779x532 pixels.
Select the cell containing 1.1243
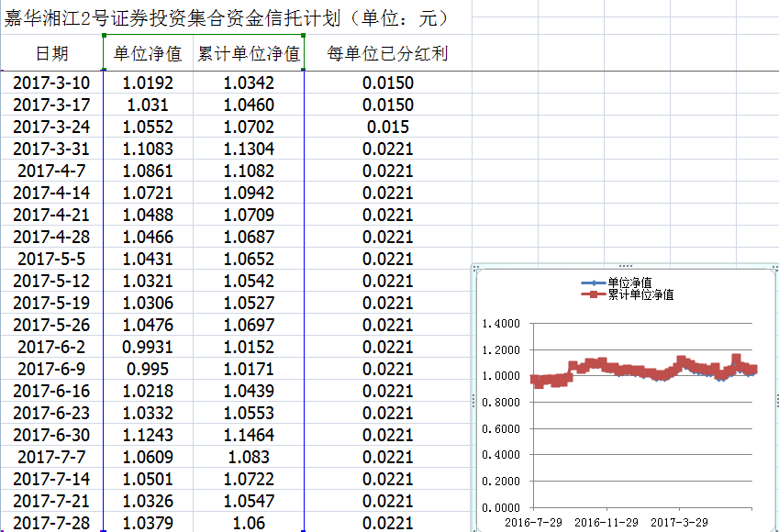click(x=149, y=436)
